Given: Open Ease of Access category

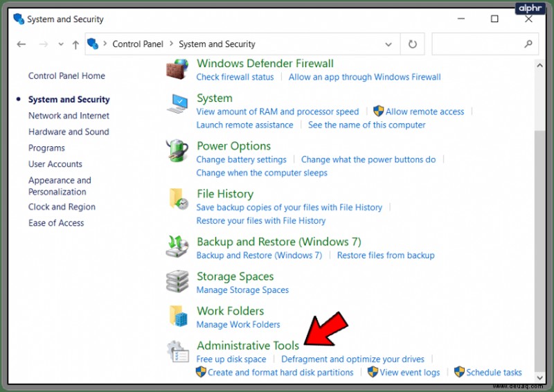Looking at the screenshot, I should click(56, 223).
